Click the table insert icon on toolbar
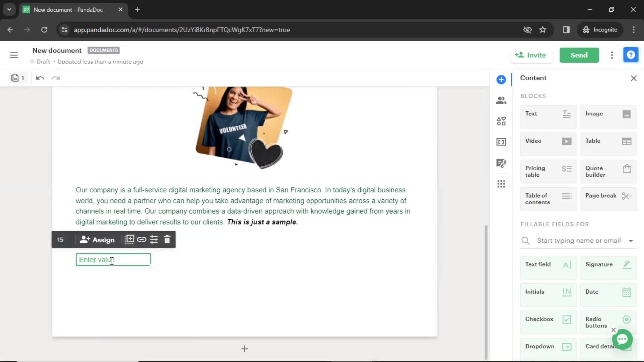 (x=129, y=239)
